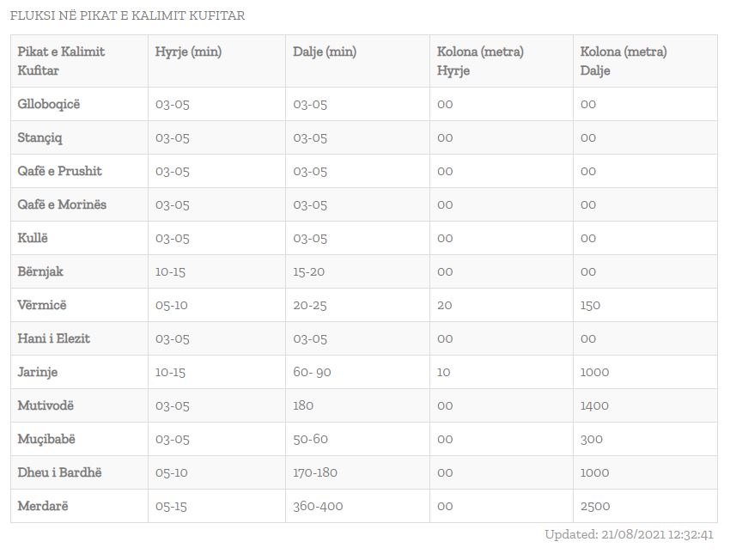The image size is (730, 560).
Task: Click the Bërnjak row label
Action: [x=40, y=271]
